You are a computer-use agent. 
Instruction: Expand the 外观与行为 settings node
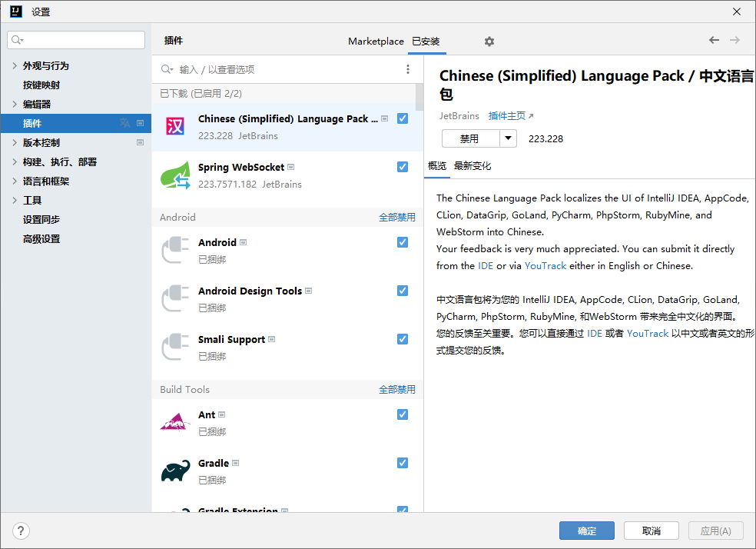pos(15,65)
